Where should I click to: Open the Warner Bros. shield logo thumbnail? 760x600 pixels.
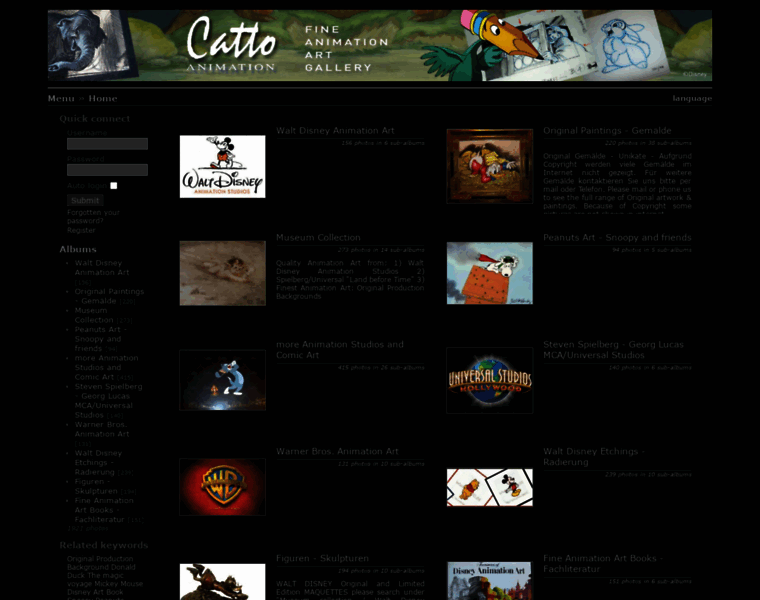222,487
